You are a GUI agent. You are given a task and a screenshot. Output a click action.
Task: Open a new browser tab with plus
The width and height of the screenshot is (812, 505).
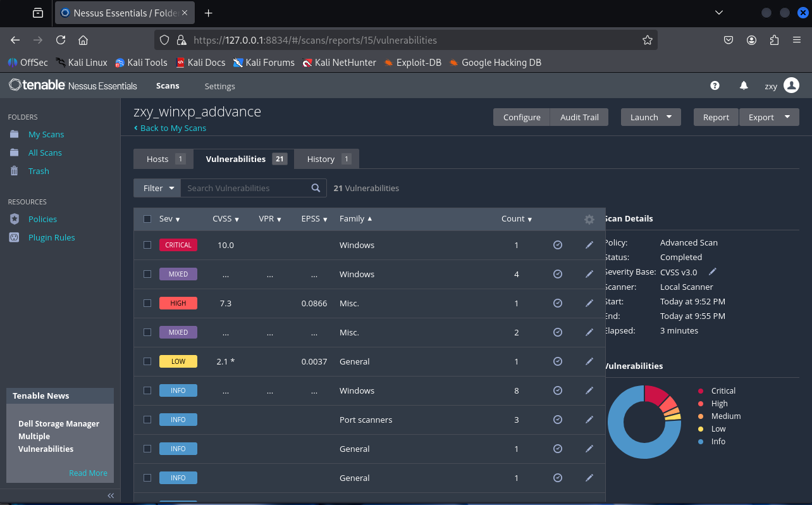pyautogui.click(x=209, y=13)
